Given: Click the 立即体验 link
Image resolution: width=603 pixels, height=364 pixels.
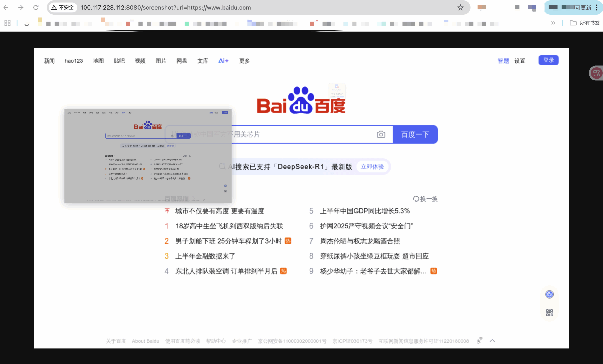Looking at the screenshot, I should coord(372,167).
